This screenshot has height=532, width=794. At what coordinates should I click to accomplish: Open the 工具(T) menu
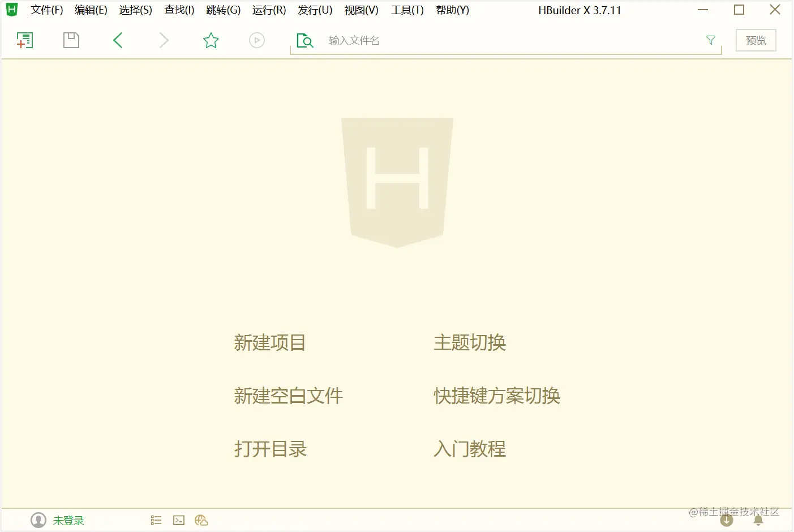407,10
